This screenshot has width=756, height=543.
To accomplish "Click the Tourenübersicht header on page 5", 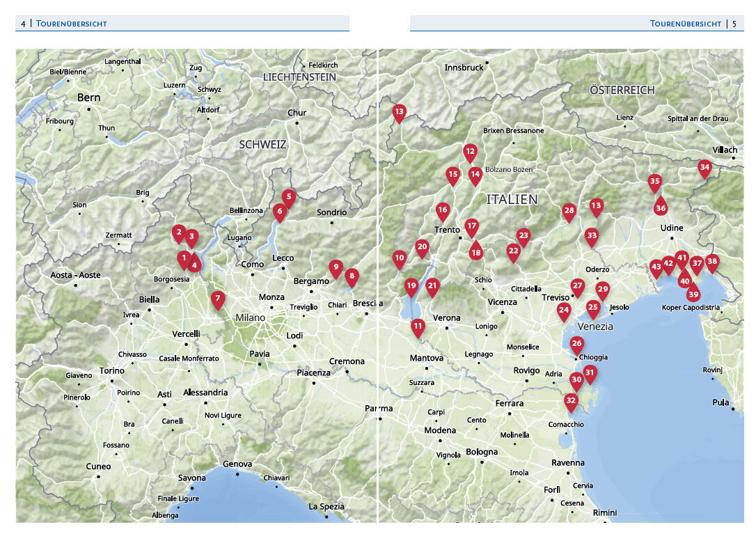I will 685,24.
